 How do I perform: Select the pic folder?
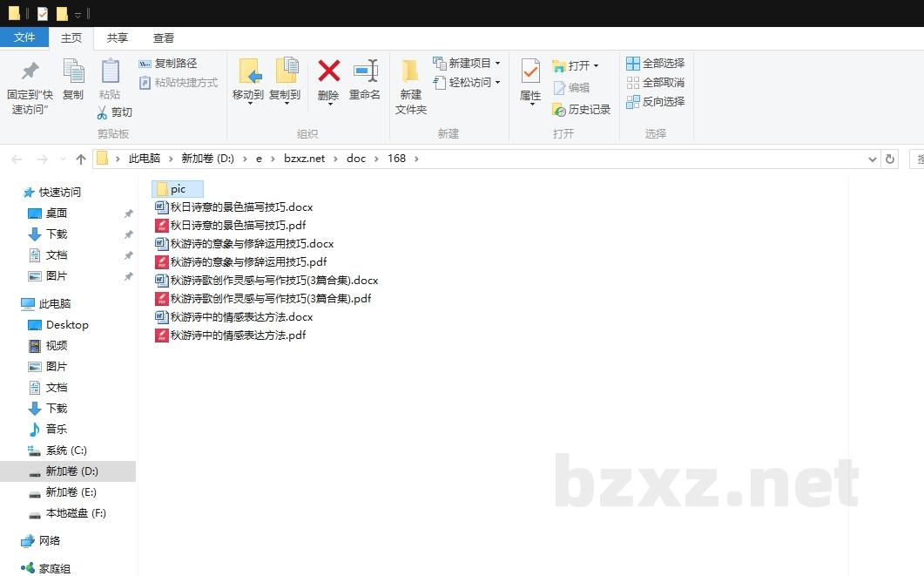[x=178, y=189]
